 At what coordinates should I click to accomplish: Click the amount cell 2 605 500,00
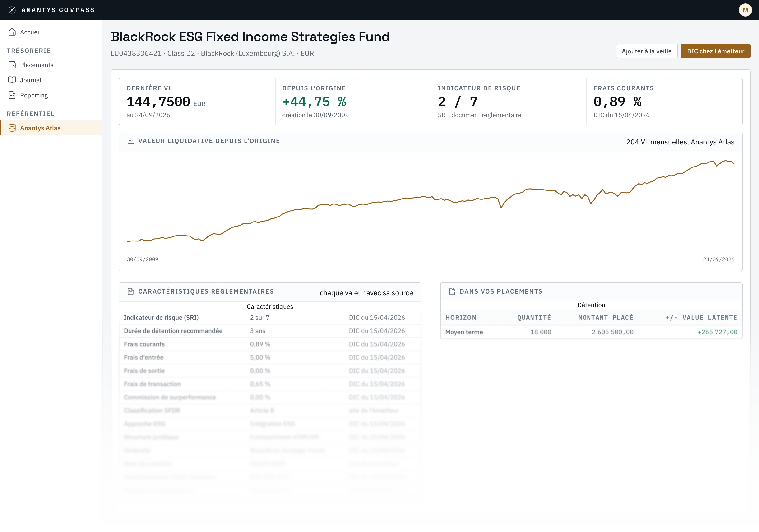(x=613, y=332)
